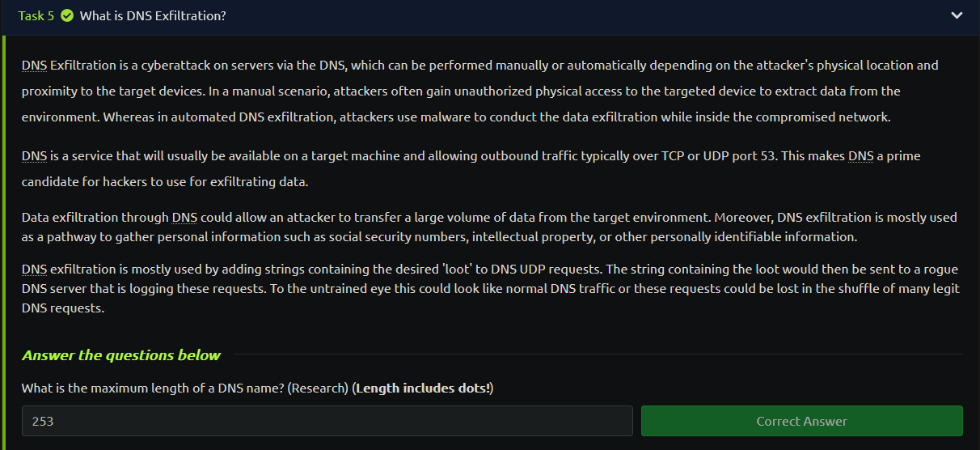Focus the answer field containing 253
980x450 pixels.
click(x=327, y=421)
